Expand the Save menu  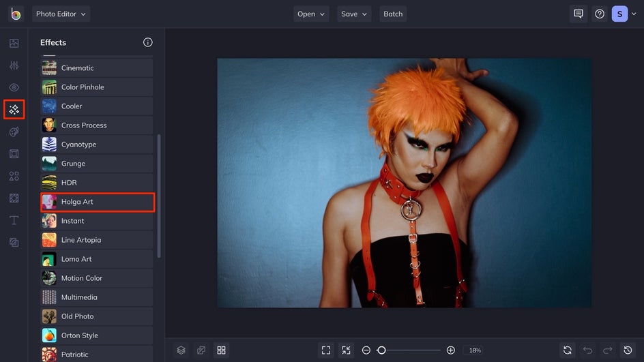354,14
